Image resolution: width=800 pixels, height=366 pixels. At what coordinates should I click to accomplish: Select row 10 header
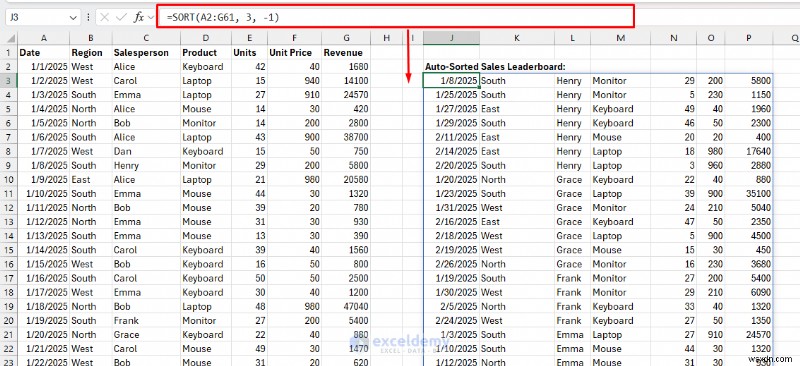coord(9,180)
